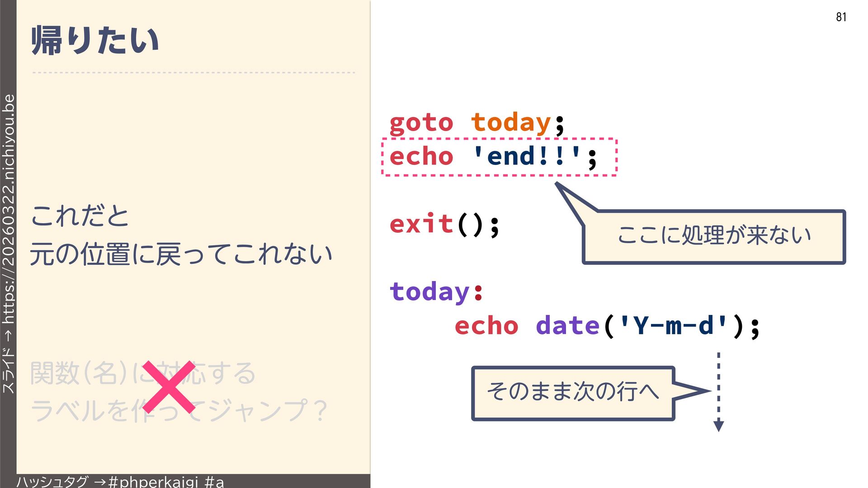Click the orange 'today' label after goto

coord(511,123)
